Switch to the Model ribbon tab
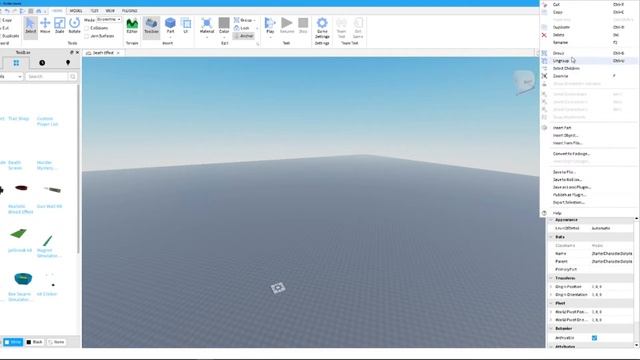 coord(76,11)
